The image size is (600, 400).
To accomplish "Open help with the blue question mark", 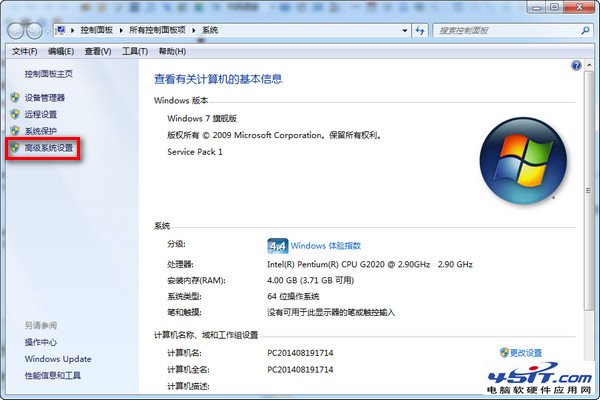I will (x=576, y=65).
